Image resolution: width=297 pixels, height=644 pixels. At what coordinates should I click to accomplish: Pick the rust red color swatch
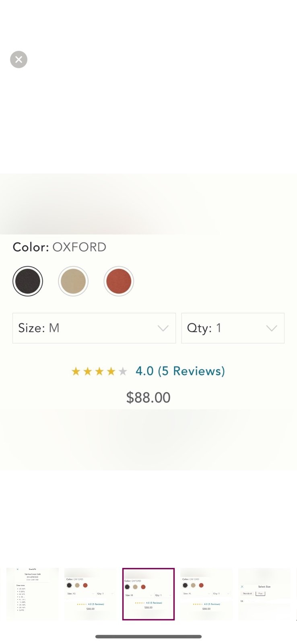119,281
